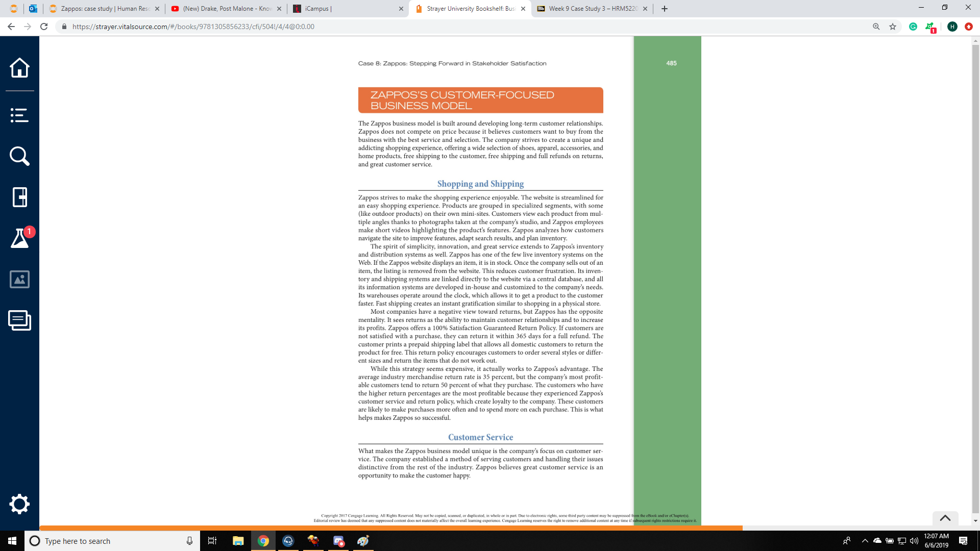
Task: Open the volume control in tray
Action: (914, 541)
